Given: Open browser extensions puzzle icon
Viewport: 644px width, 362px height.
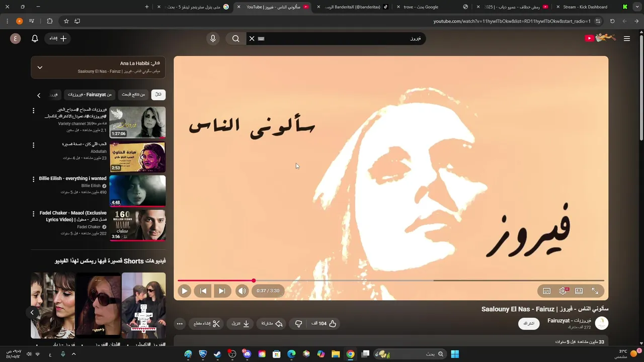Looking at the screenshot, I should pyautogui.click(x=49, y=21).
